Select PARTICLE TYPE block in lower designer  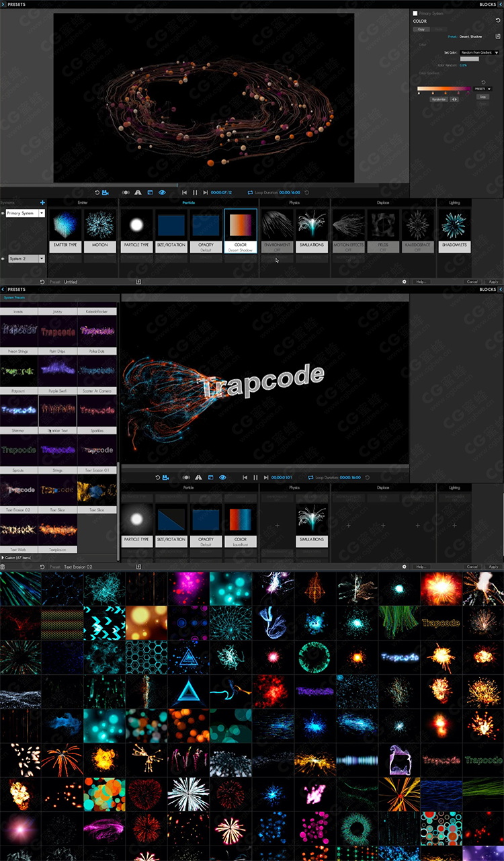tap(138, 526)
